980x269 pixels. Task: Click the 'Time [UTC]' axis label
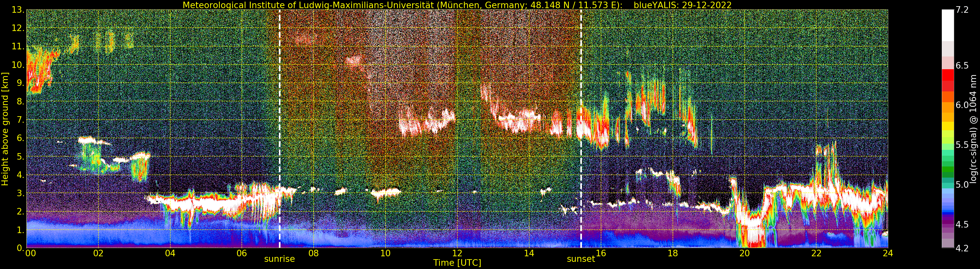pos(457,263)
